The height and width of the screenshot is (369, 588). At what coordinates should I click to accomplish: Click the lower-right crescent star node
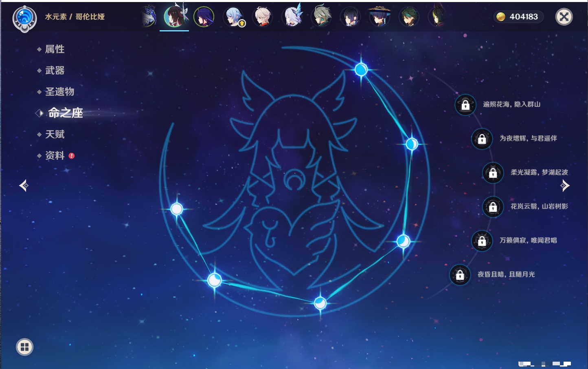point(403,241)
